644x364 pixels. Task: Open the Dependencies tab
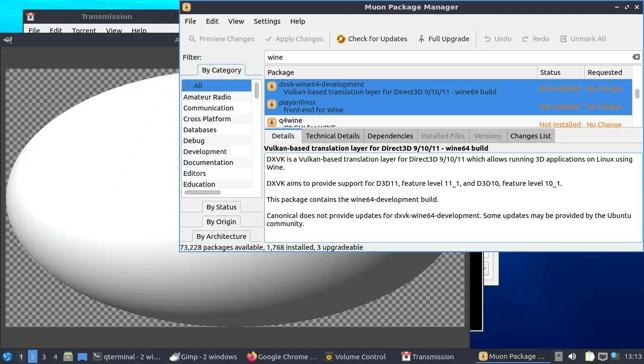coord(390,136)
